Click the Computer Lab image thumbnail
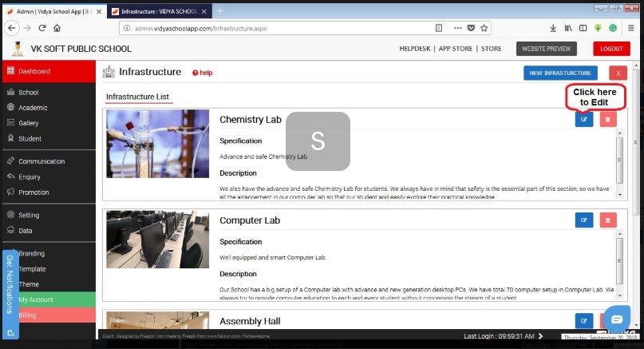Viewport: 644px width, 349px height. (158, 240)
